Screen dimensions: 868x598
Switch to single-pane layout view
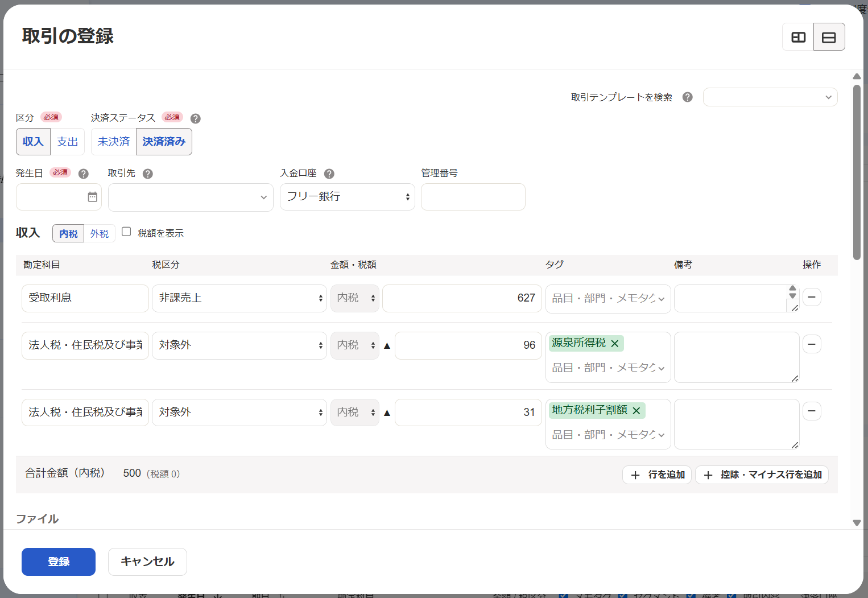pyautogui.click(x=829, y=37)
